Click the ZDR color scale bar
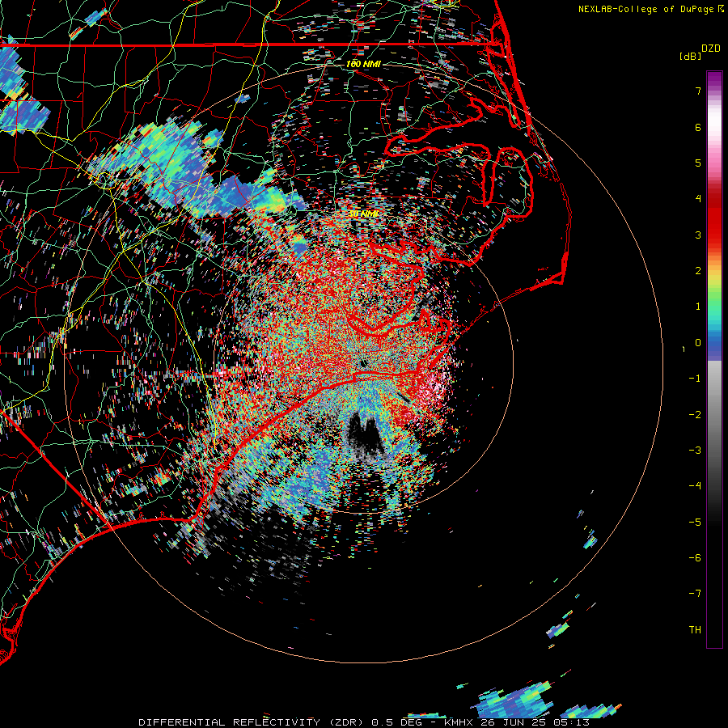Viewport: 728px width, 728px height. 714,359
